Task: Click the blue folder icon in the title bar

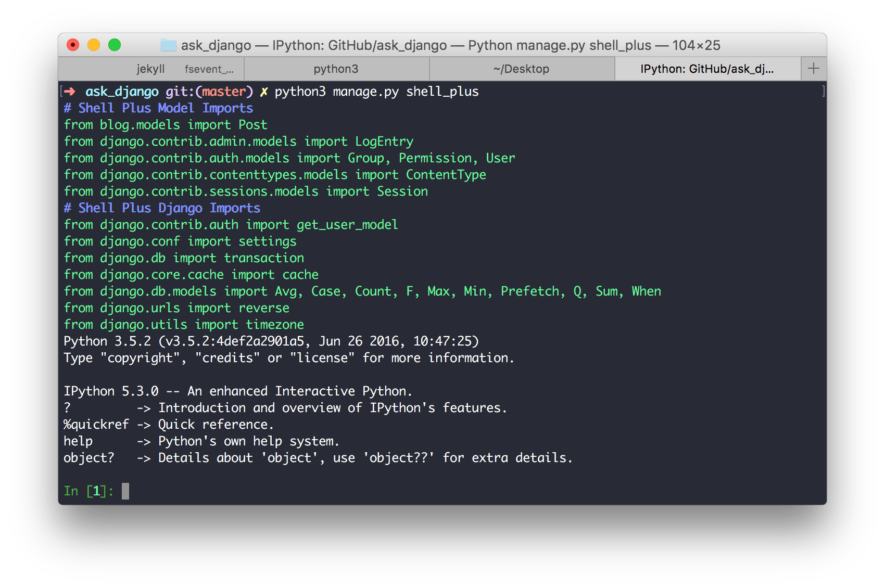Action: (x=167, y=45)
